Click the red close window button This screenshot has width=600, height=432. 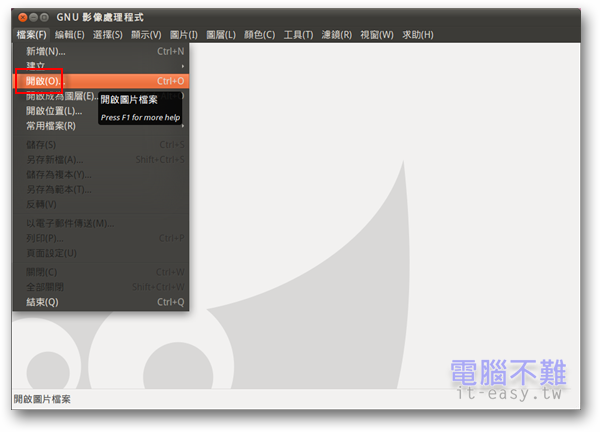coord(22,18)
